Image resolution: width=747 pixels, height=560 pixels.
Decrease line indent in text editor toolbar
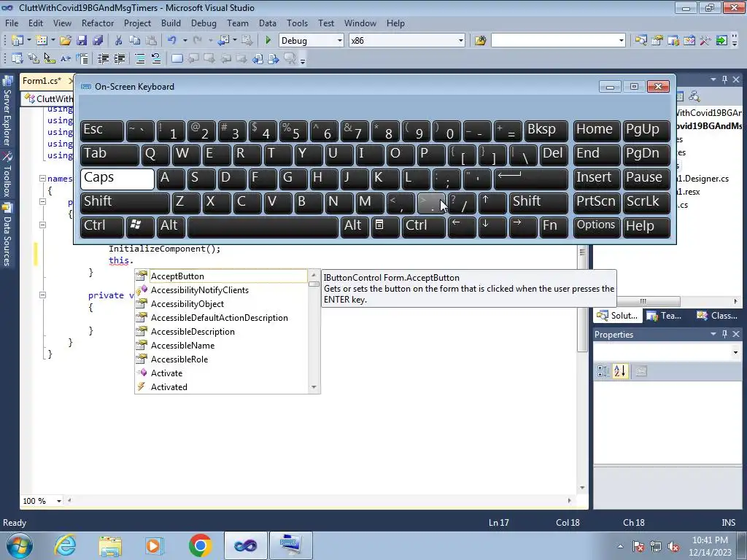[103, 58]
